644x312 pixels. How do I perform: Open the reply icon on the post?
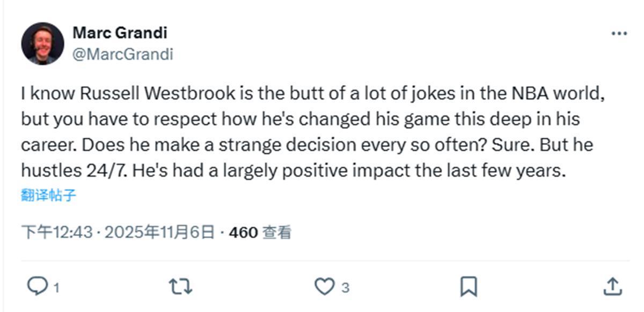coord(38,287)
